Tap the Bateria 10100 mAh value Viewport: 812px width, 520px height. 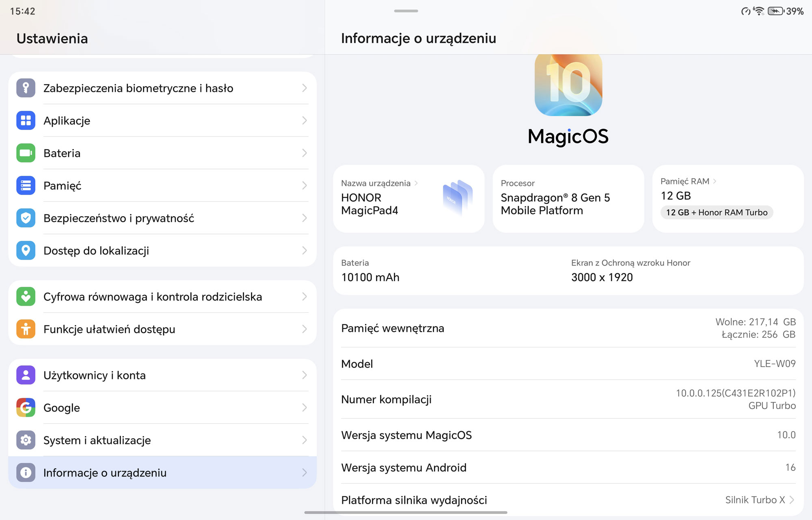point(370,277)
